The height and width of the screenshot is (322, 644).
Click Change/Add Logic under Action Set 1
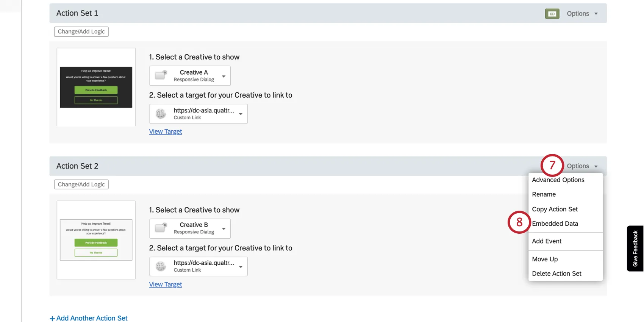[x=81, y=32]
